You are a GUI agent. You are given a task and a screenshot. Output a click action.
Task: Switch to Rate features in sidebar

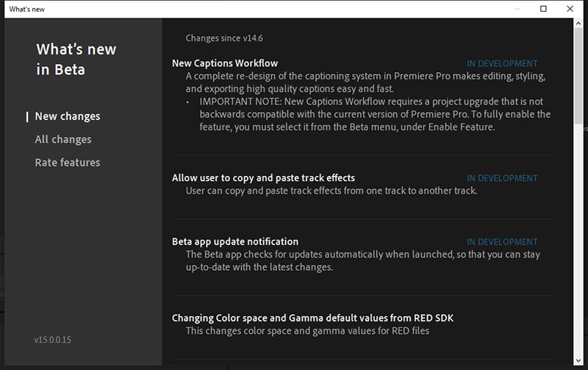coord(68,163)
